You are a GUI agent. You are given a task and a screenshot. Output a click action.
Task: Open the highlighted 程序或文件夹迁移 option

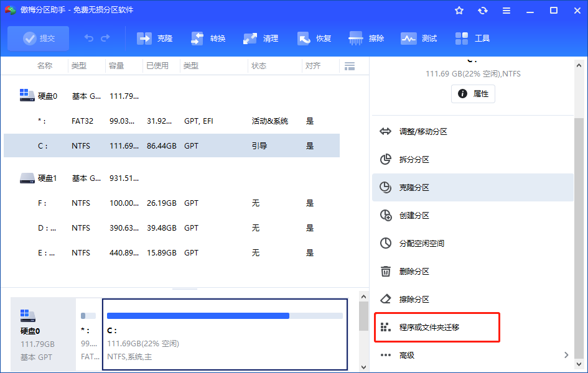click(435, 327)
